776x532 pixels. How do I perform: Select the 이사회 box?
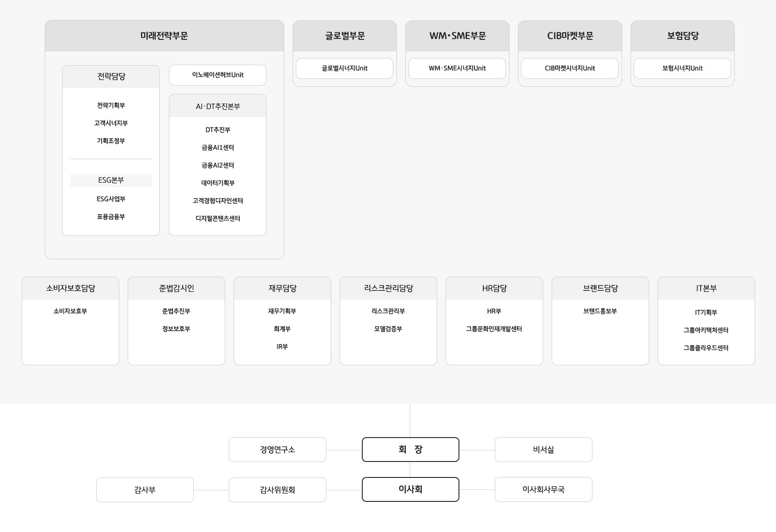(x=410, y=489)
